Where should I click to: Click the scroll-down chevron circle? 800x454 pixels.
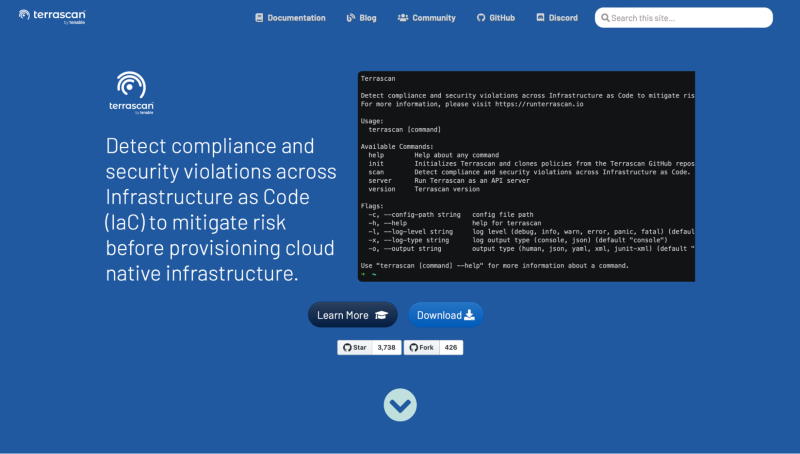400,405
